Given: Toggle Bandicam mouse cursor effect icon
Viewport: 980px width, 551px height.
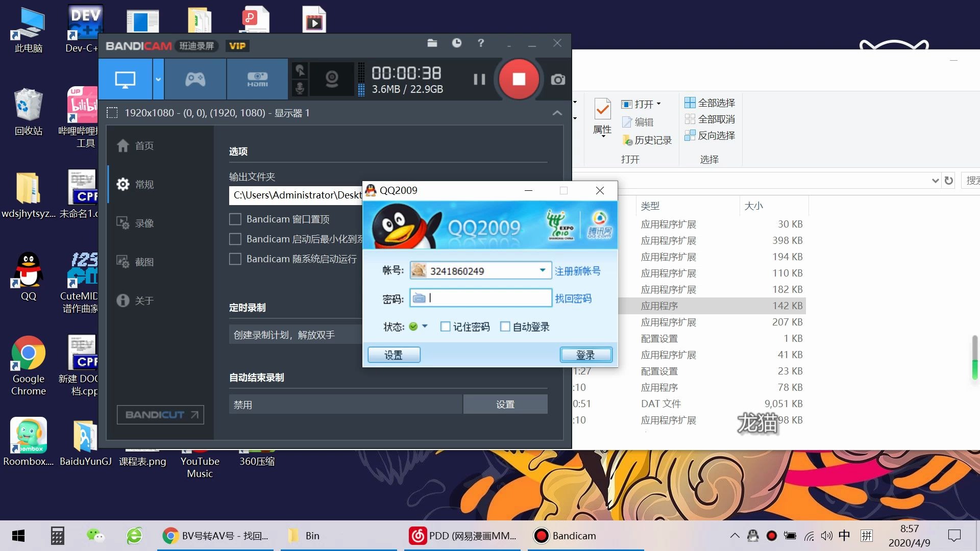Looking at the screenshot, I should click(x=300, y=70).
